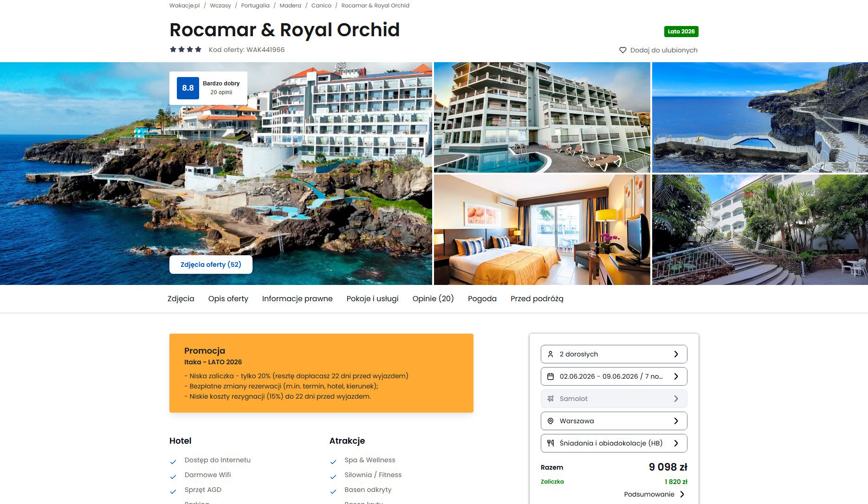Open the Śniadania i obiadokolacje (HB) meal options
The image size is (868, 504).
[614, 443]
